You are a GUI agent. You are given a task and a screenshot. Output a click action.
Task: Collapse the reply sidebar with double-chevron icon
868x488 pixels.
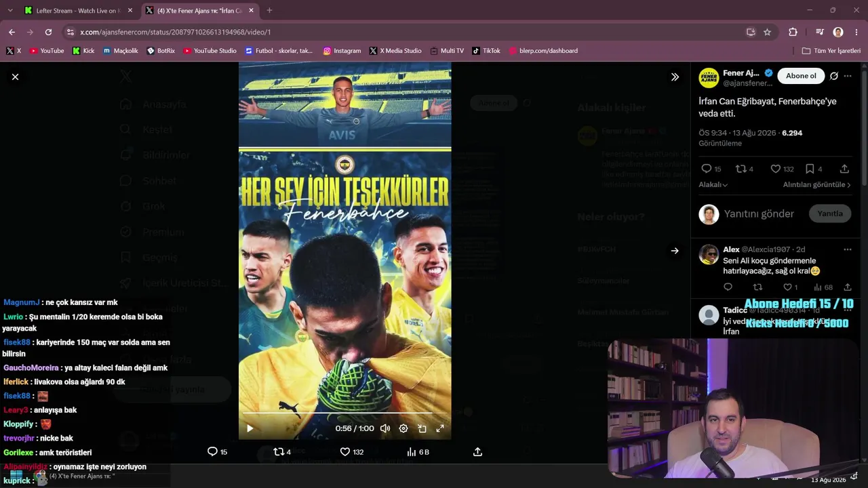(675, 77)
